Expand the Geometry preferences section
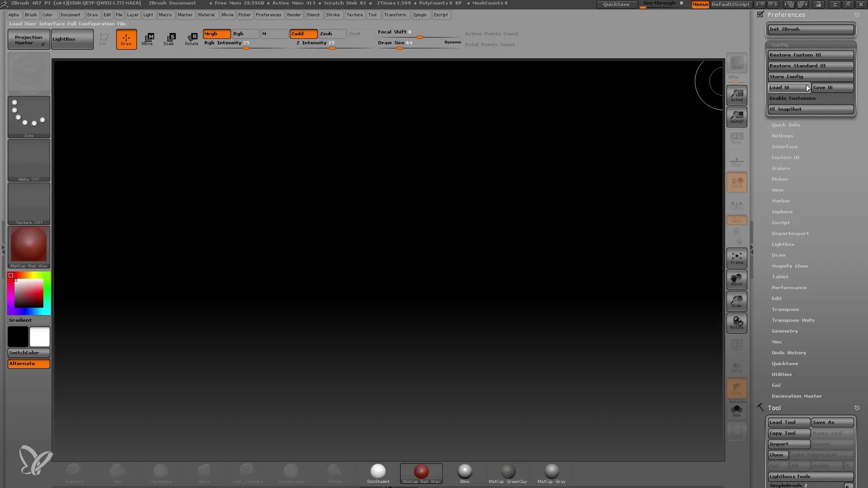868x488 pixels. pos(784,331)
